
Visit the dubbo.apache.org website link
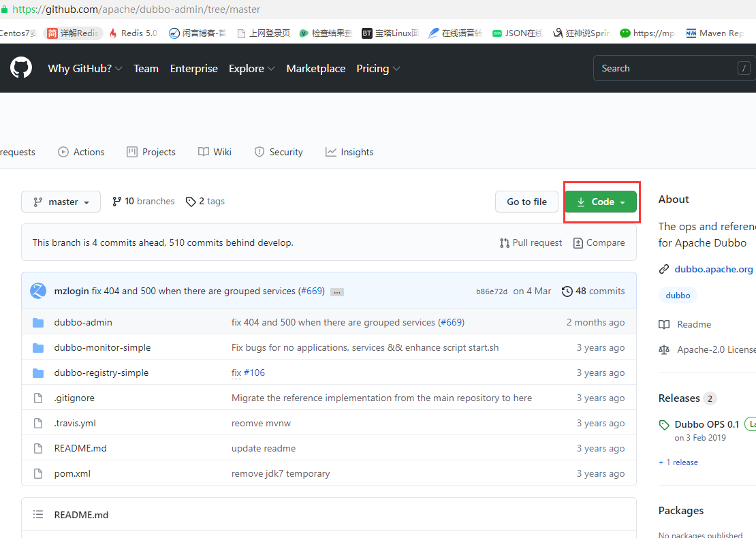point(714,269)
